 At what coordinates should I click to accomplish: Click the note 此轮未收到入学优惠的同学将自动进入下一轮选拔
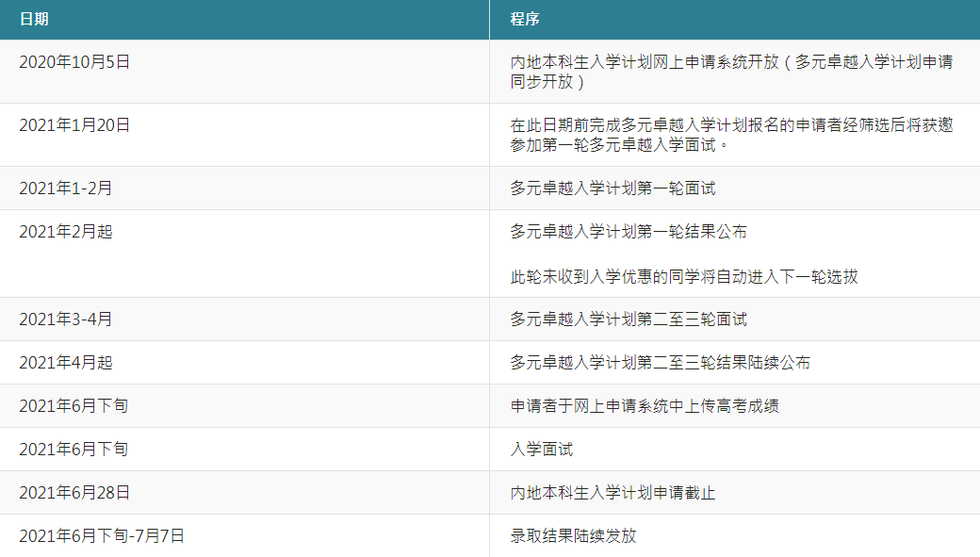pos(684,276)
